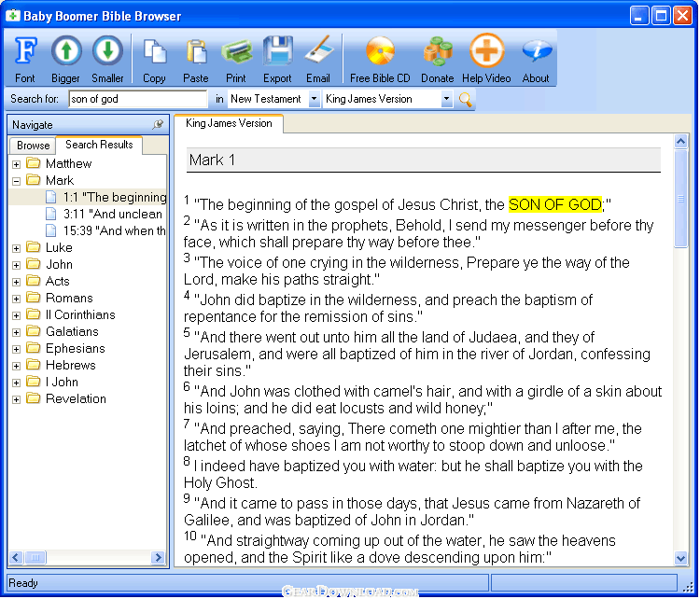Image resolution: width=700 pixels, height=599 pixels.
Task: Expand the Acts results node
Action: click(16, 282)
